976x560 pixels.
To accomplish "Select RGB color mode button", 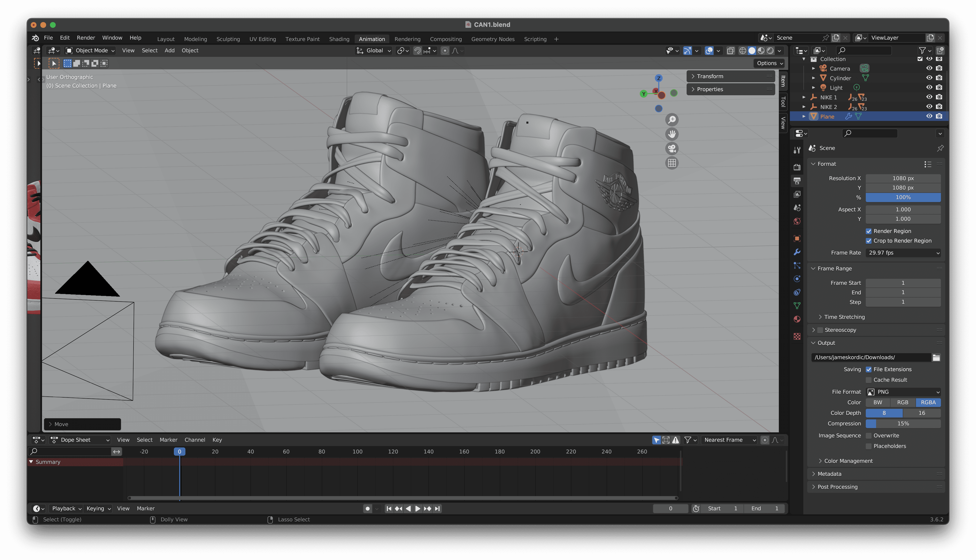I will click(x=903, y=402).
